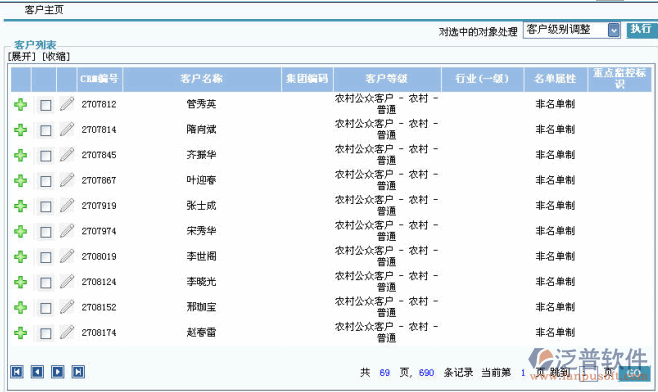The image size is (658, 392).
Task: Jump to last page arrow button
Action: [x=78, y=372]
